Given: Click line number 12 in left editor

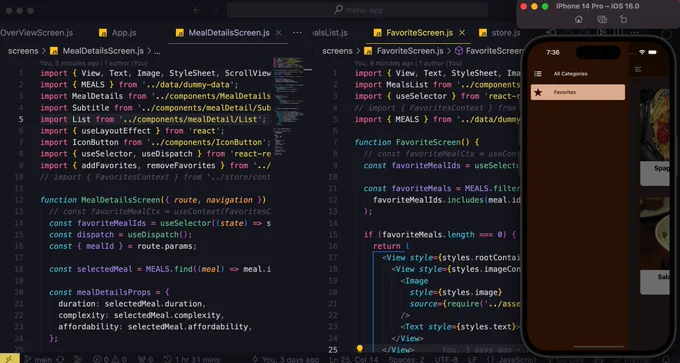Looking at the screenshot, I should 19,200.
